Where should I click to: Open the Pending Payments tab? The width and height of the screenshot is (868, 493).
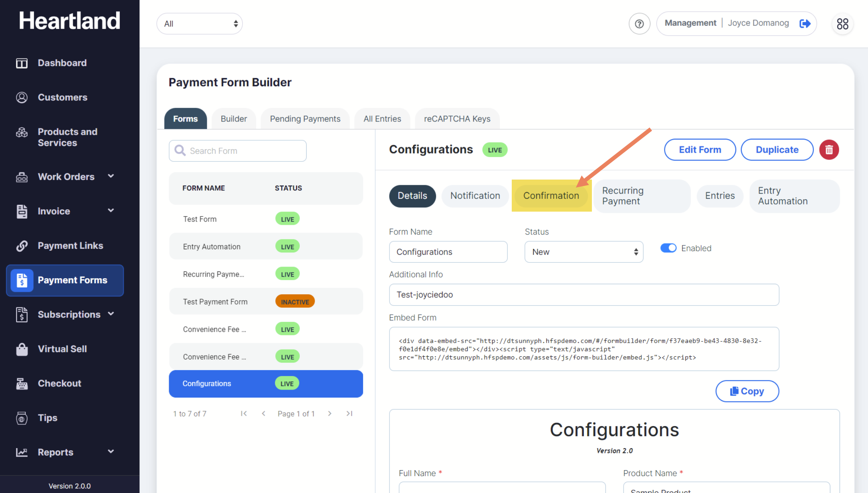pyautogui.click(x=305, y=119)
